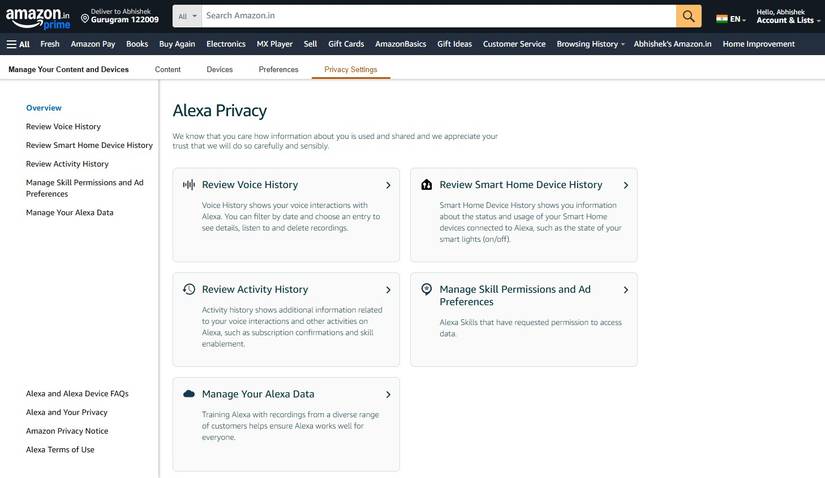Click the skill permissions badge icon
Screen dimensions: 825x478
(x=427, y=289)
